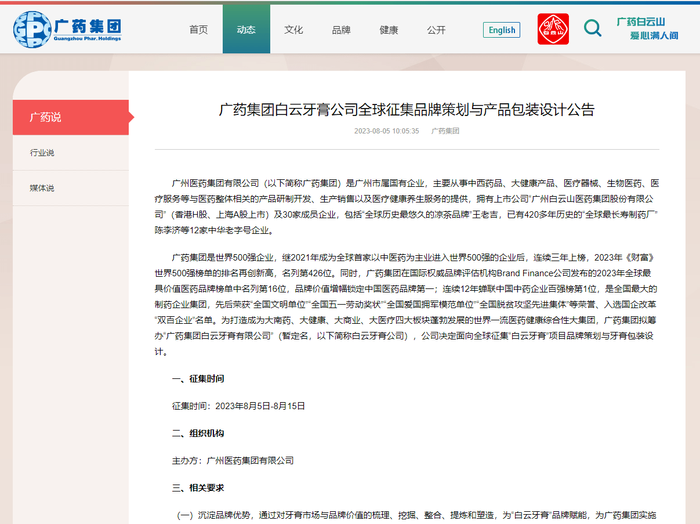The image size is (700, 524).
Task: Click the article title about 白云牙膏公司
Action: [x=407, y=110]
